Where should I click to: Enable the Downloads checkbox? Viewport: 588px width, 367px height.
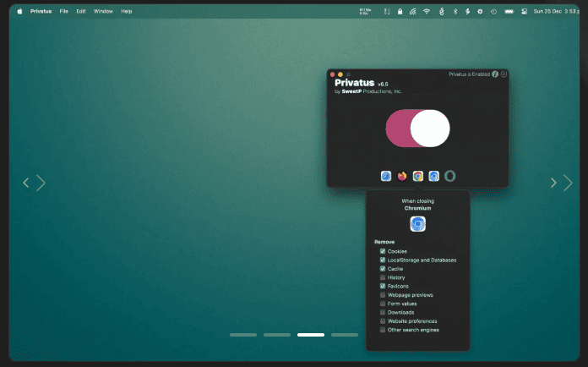click(x=383, y=312)
